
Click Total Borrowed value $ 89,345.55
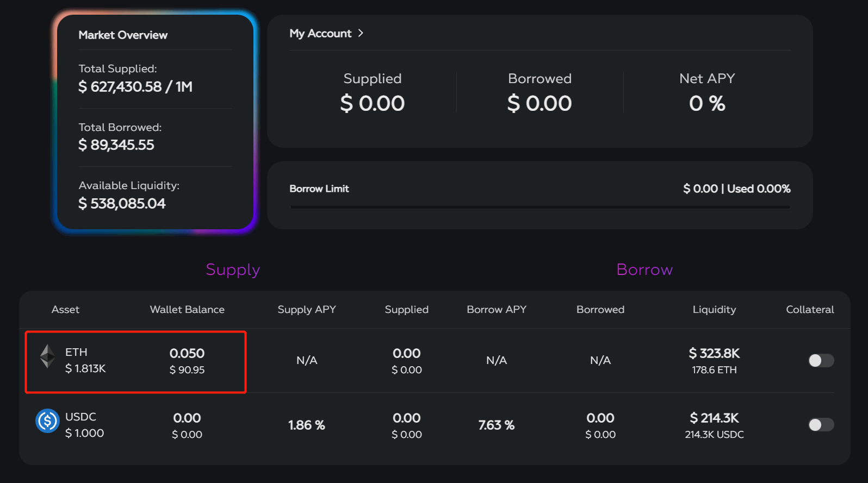point(116,145)
